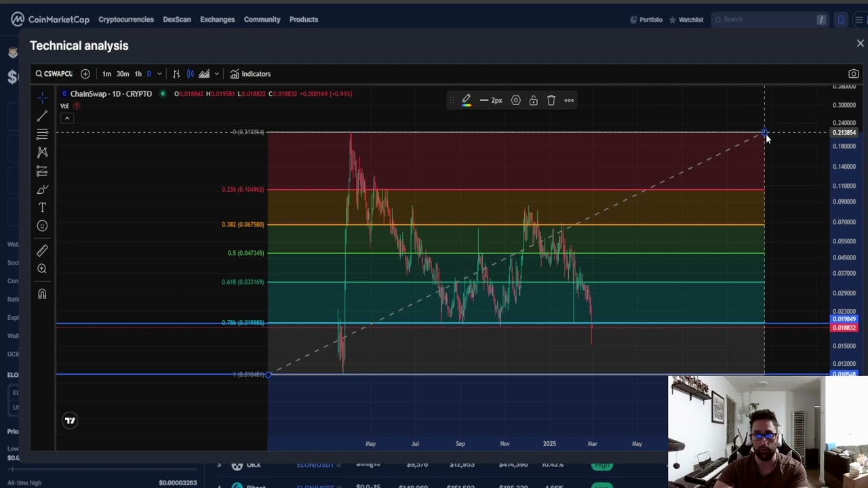Set interval to 1m

106,74
